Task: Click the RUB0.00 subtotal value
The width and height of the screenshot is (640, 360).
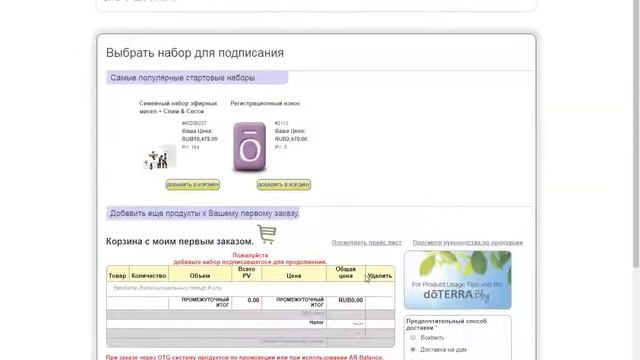Action: 350,300
